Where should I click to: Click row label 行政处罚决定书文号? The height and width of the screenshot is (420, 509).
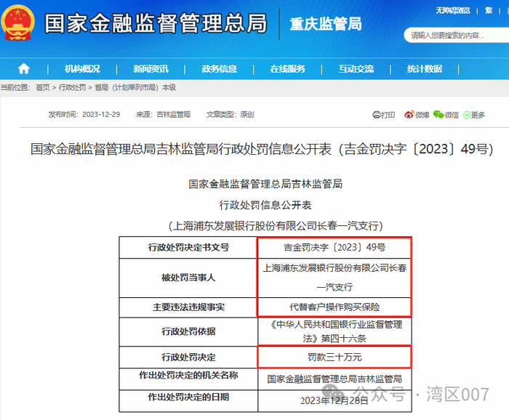tap(188, 248)
